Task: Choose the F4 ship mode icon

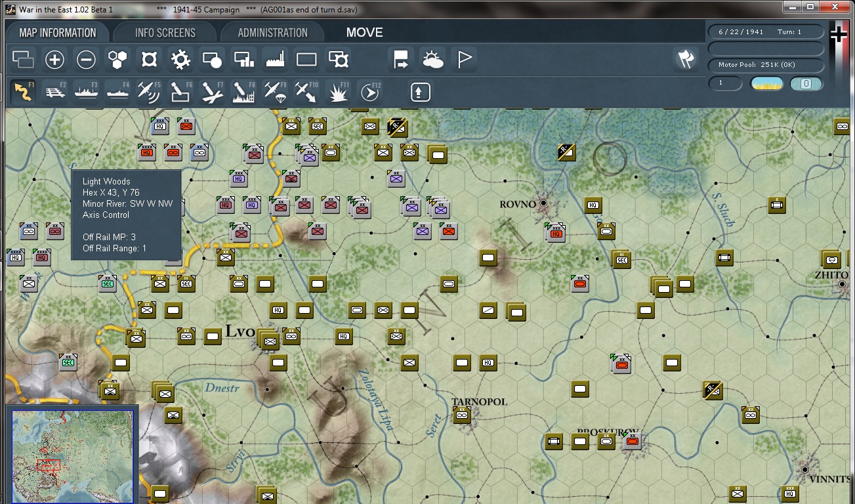Action: (117, 92)
